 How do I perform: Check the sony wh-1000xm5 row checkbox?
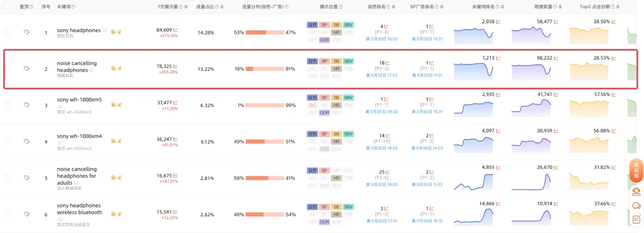[x=7, y=105]
